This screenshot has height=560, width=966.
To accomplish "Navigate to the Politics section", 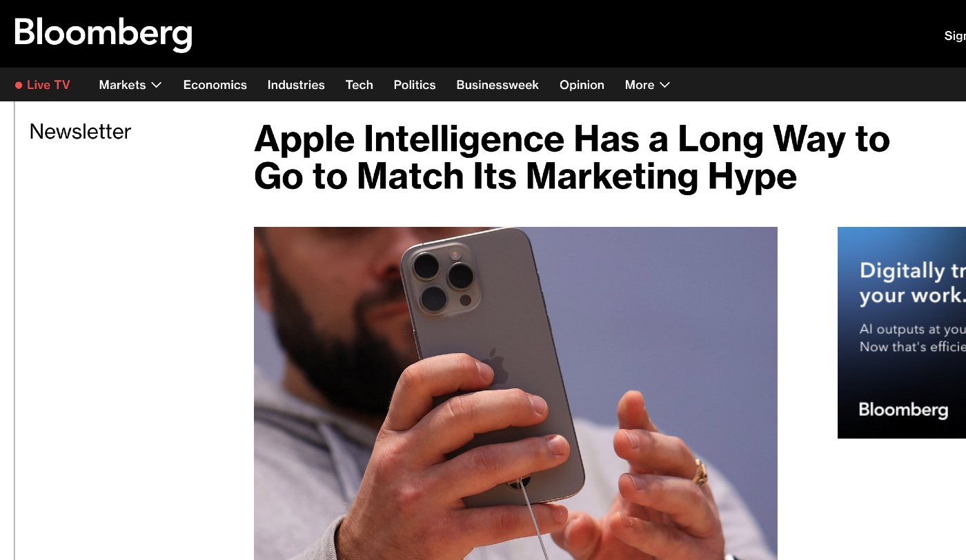I will pyautogui.click(x=414, y=85).
